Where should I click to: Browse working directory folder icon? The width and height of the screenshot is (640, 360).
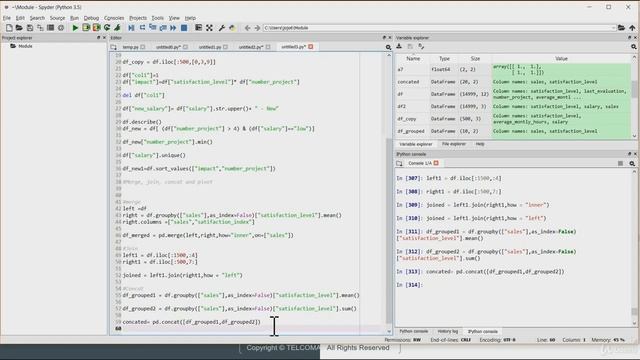(x=621, y=28)
